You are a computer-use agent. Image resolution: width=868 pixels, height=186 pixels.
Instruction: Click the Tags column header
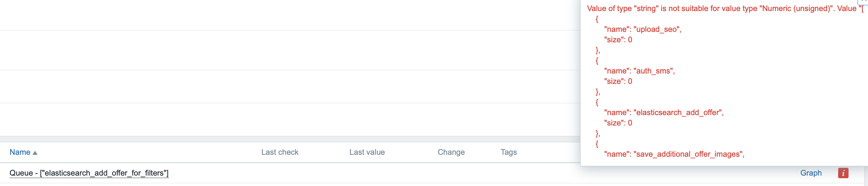509,152
